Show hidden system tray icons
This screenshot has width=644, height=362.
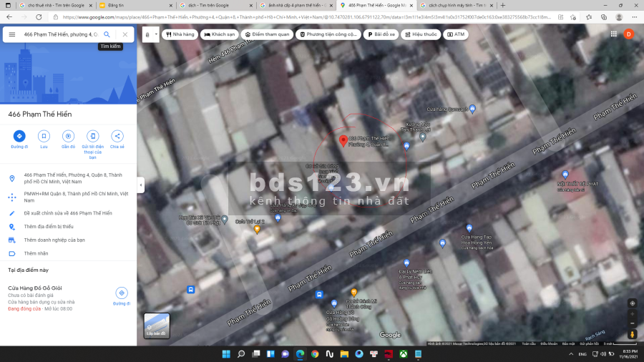pos(571,354)
